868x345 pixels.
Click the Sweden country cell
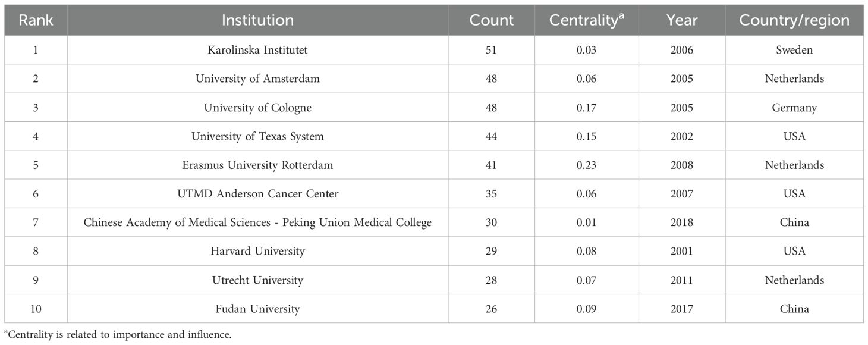[x=794, y=50]
